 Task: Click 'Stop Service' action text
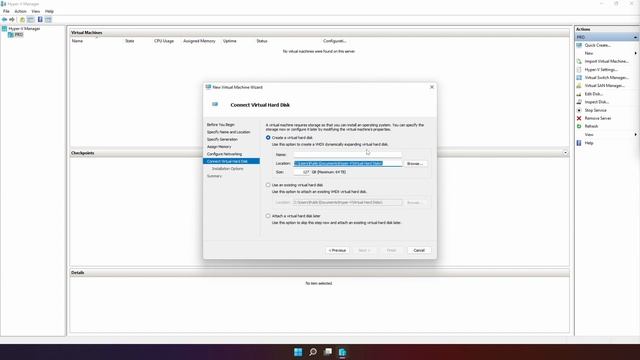pos(596,110)
